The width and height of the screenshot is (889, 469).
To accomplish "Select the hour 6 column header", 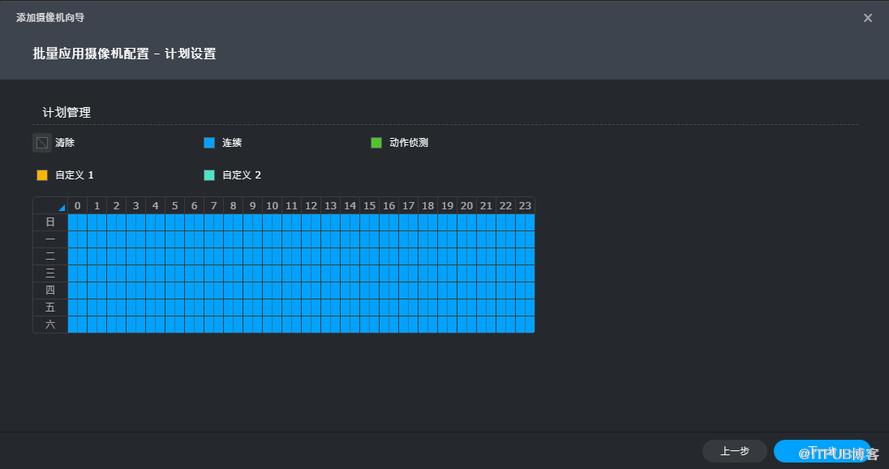I will tap(194, 206).
